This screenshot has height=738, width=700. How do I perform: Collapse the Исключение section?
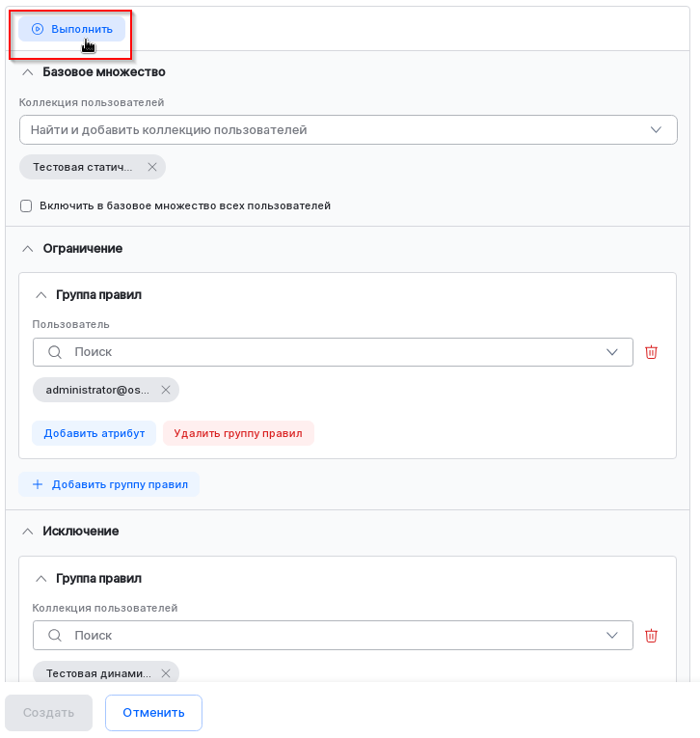(27, 532)
